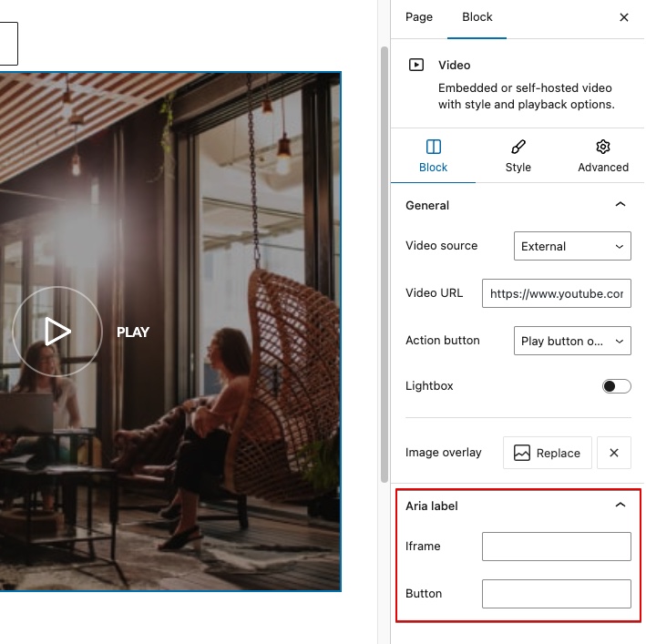Open the Block settings icon tab
Image resolution: width=646 pixels, height=644 pixels.
[x=434, y=156]
